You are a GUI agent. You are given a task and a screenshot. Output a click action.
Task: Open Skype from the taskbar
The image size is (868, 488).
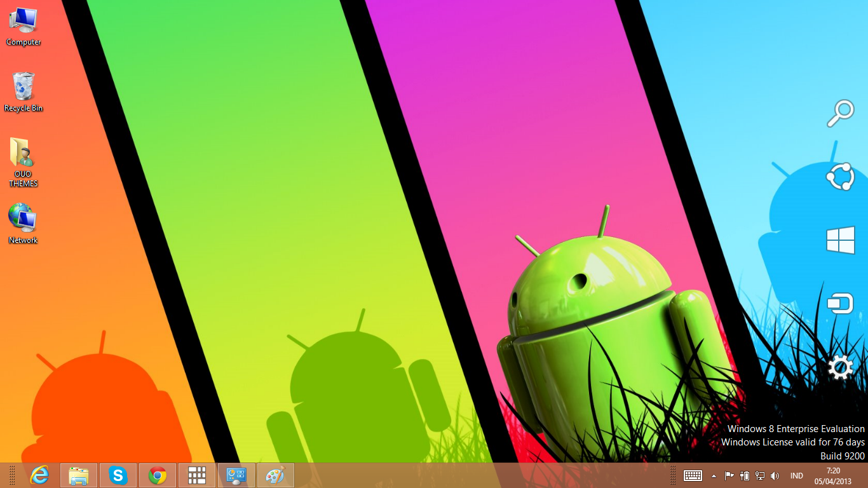coord(118,475)
